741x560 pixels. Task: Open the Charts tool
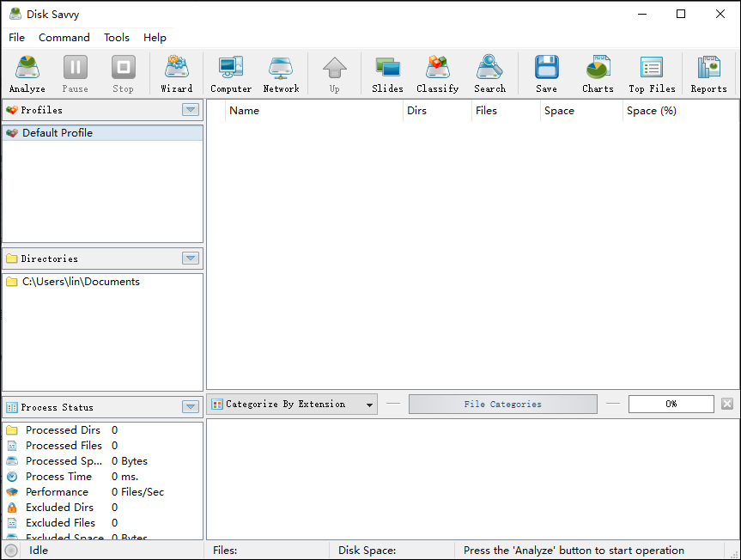598,74
